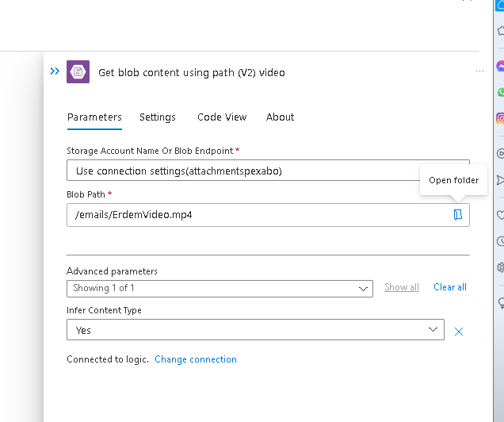Remove Infer Content Type parameter with X
Screen dimensions: 504x422
click(x=459, y=332)
